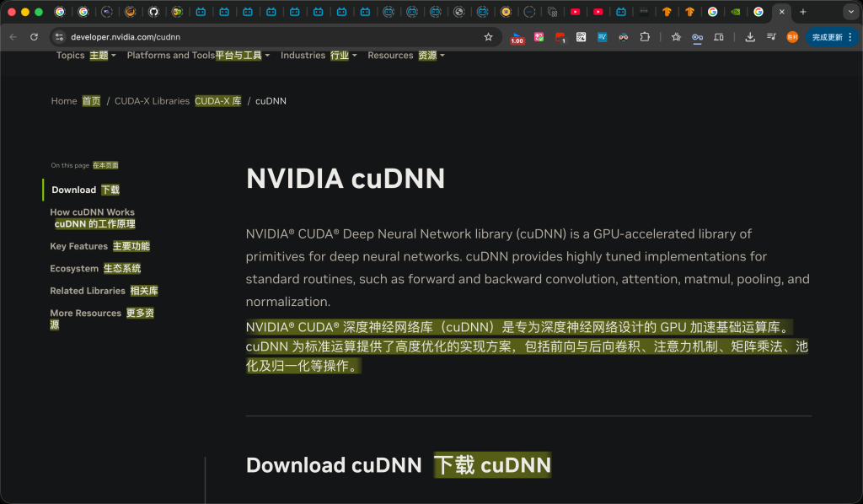Viewport: 863px width, 504px height.
Task: Open the Extensions puzzle-piece menu
Action: (x=645, y=37)
